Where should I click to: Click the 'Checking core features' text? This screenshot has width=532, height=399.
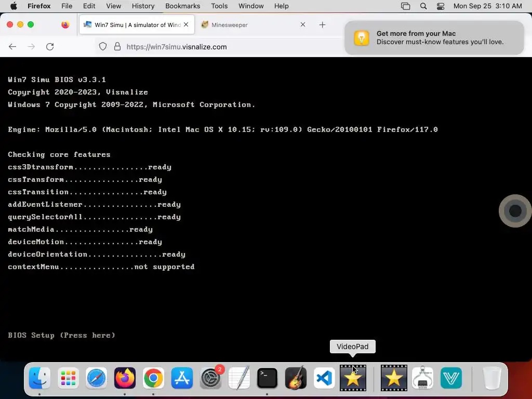59,154
